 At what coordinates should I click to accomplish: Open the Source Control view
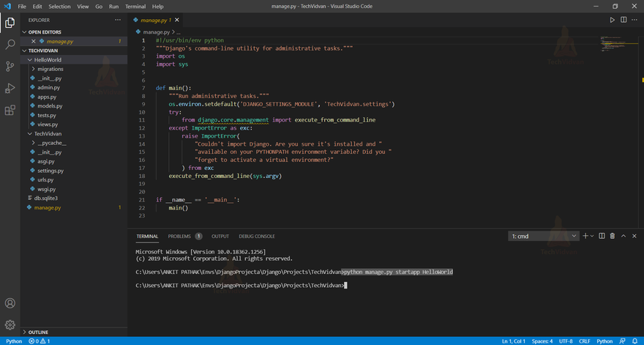(x=10, y=67)
